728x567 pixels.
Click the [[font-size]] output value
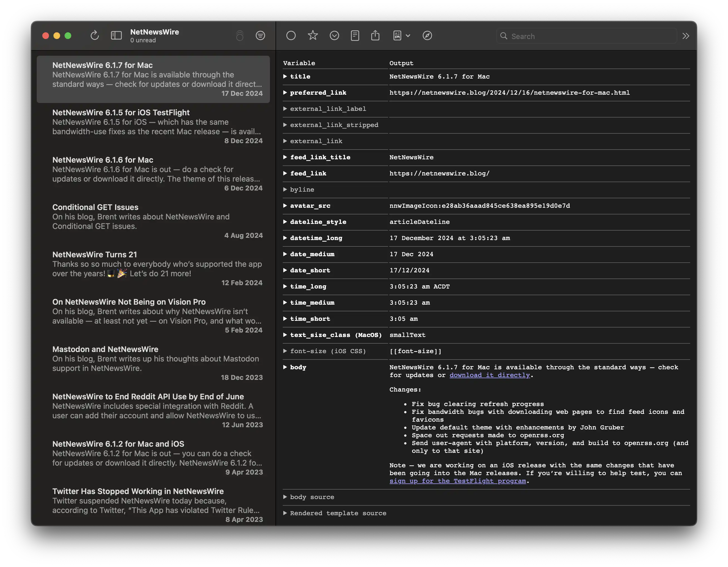click(x=415, y=351)
